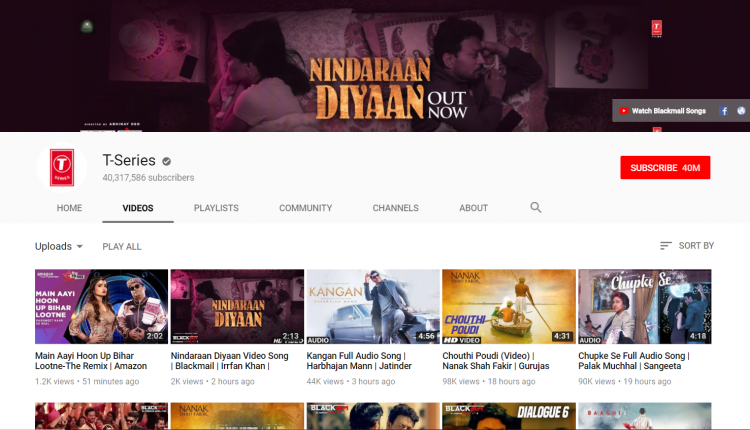750x430 pixels.
Task: Expand the Uploads dropdown
Action: click(59, 246)
